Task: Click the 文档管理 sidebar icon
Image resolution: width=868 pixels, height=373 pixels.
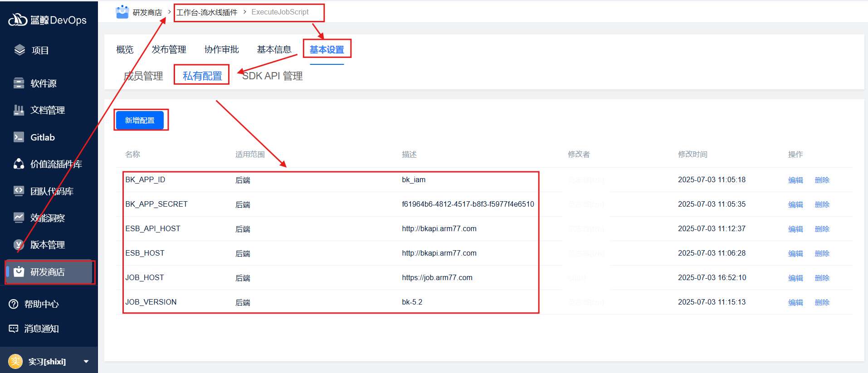Action: (19, 110)
